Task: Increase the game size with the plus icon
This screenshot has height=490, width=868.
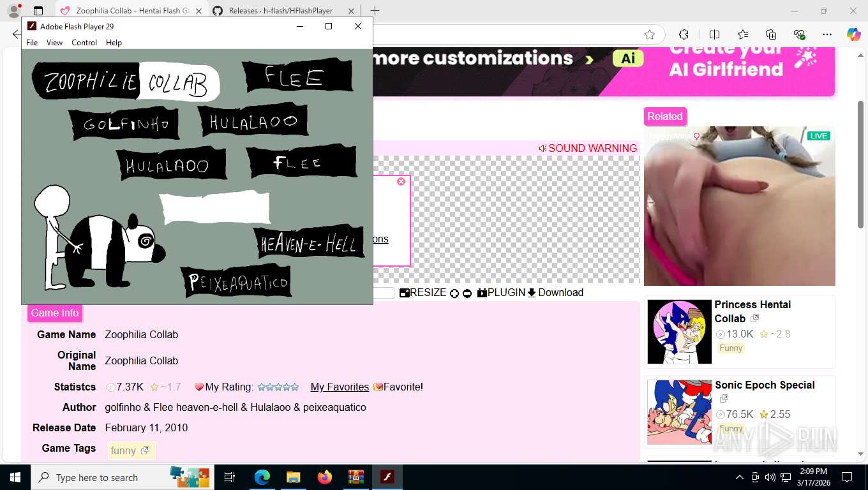Action: [454, 293]
